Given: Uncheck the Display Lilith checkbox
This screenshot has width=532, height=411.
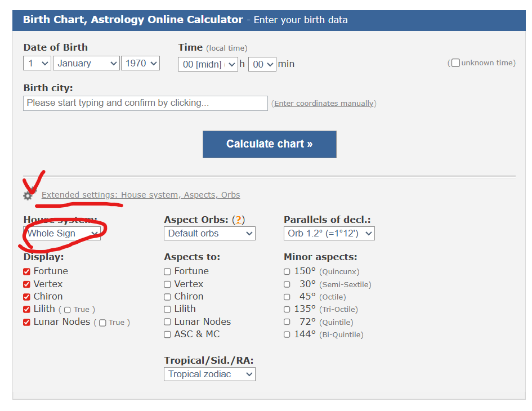Looking at the screenshot, I should tap(27, 310).
